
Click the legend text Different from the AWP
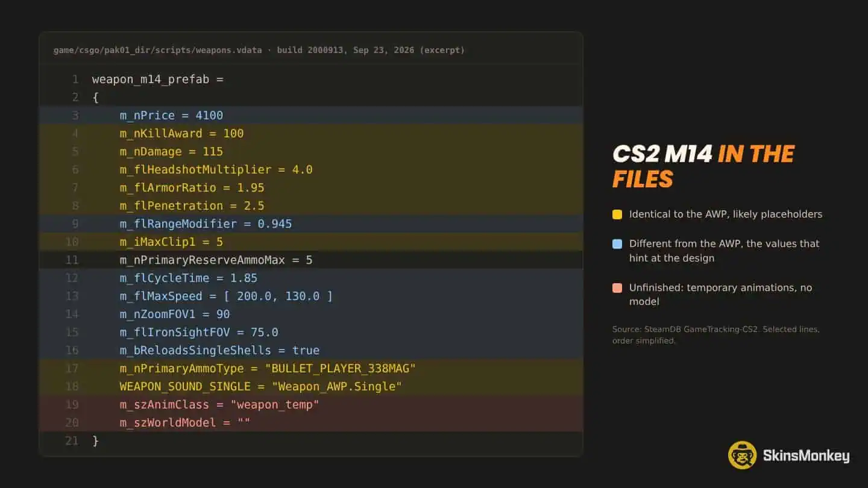[725, 251]
